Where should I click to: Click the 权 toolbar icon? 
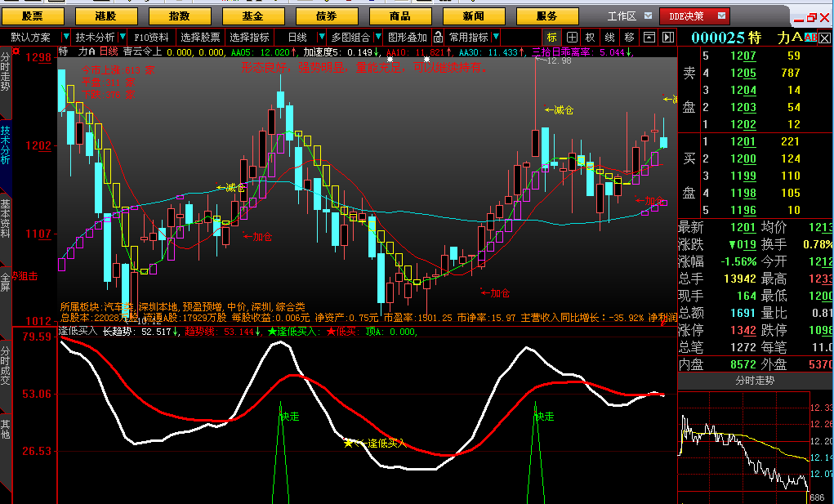click(x=591, y=38)
